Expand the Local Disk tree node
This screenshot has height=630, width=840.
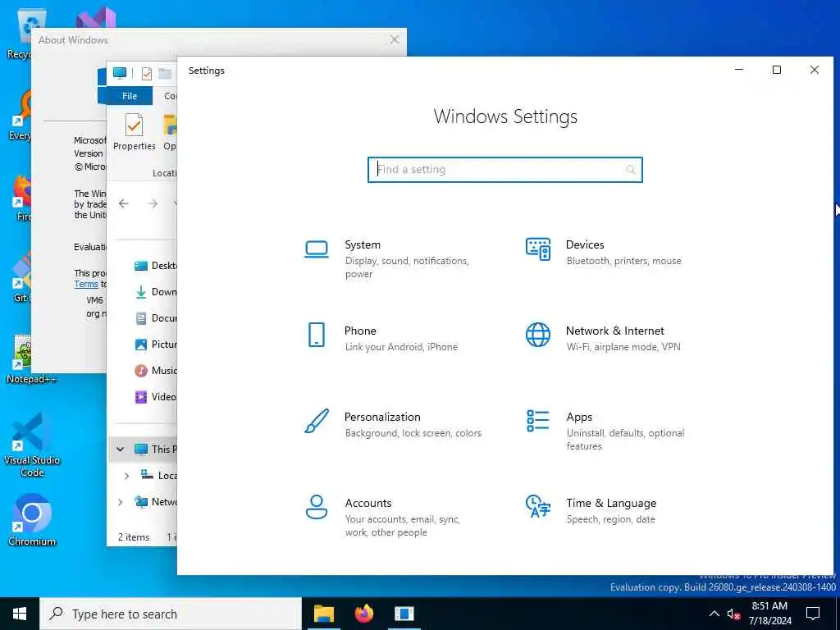coord(126,476)
